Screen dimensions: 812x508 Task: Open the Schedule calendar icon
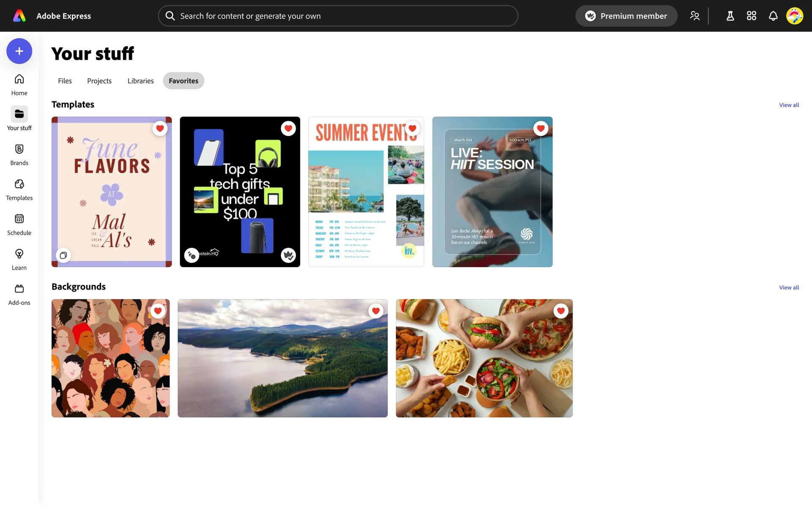pos(19,224)
